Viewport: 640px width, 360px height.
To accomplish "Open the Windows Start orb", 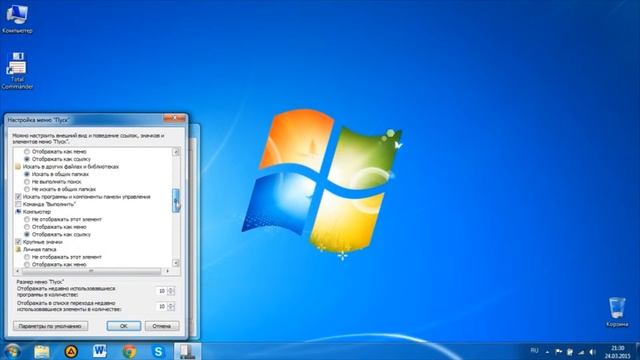I will 12,351.
